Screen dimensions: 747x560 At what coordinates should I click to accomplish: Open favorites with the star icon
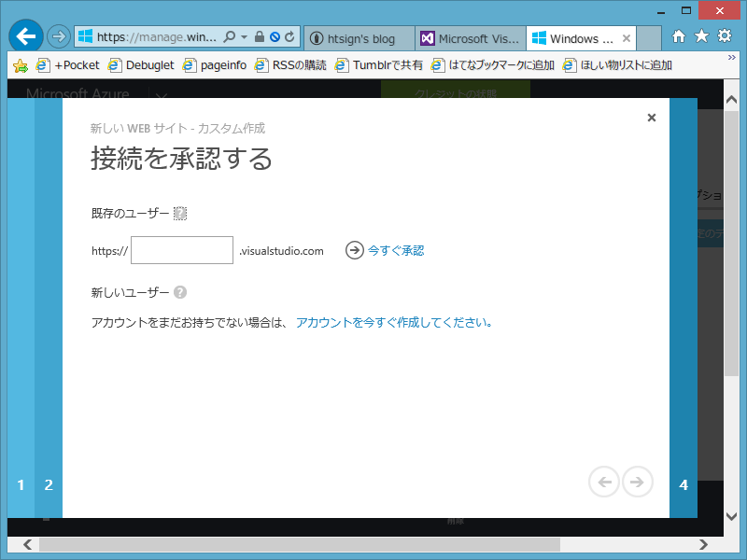[x=701, y=36]
